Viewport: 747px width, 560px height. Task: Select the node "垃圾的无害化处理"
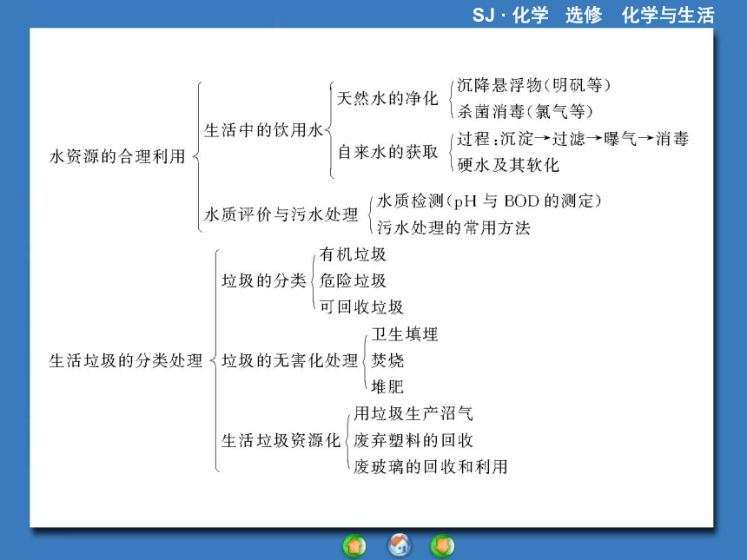click(x=289, y=360)
